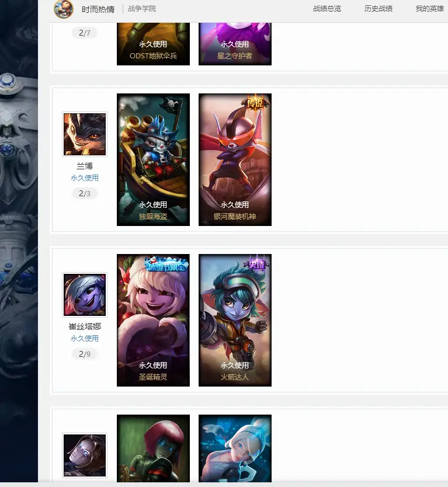Open the 战绩总览 tab
448x487 pixels.
coord(327,9)
